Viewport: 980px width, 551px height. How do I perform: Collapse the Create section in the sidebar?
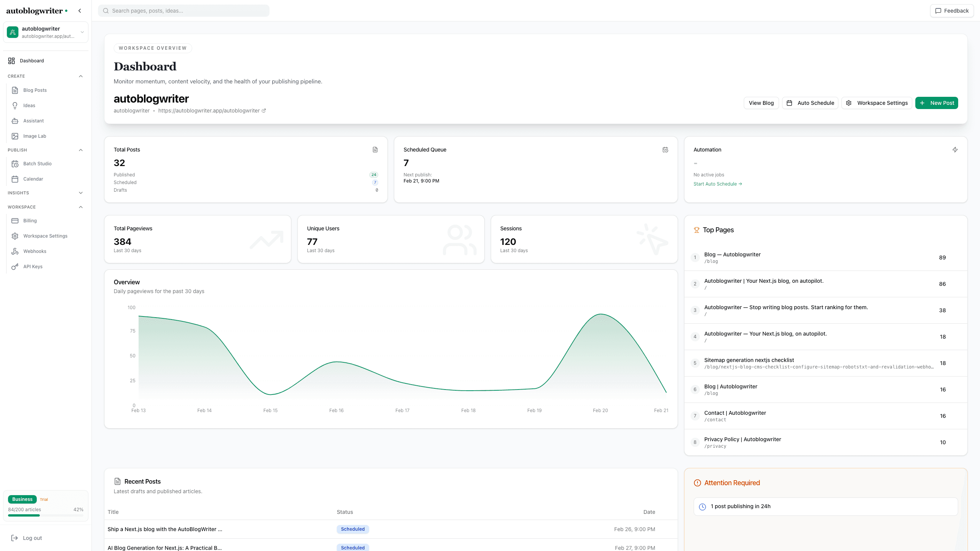click(x=81, y=76)
